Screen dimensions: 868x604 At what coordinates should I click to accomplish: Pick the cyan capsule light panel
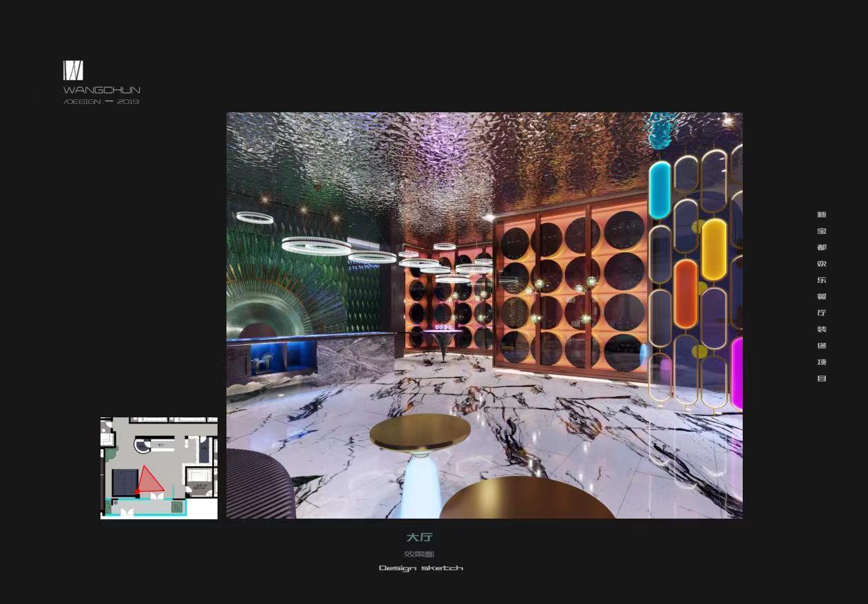(x=659, y=190)
